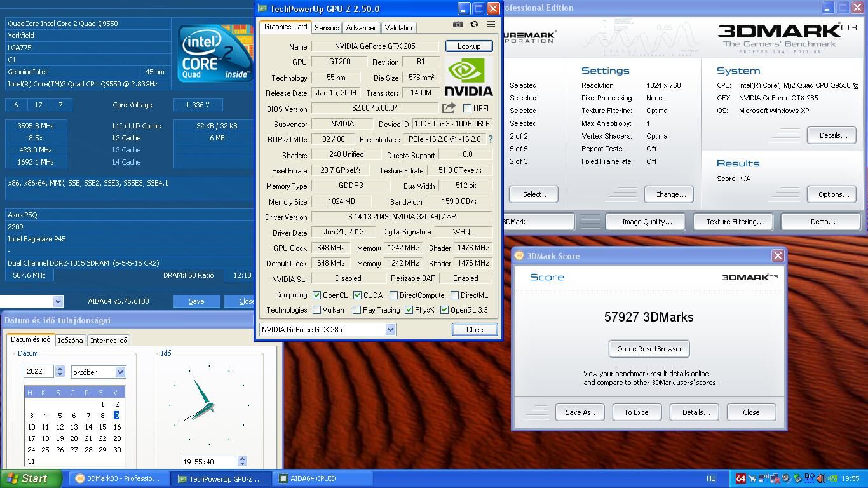Viewport: 868px width, 488px height.
Task: Open the month dropdown showing október
Action: 120,372
